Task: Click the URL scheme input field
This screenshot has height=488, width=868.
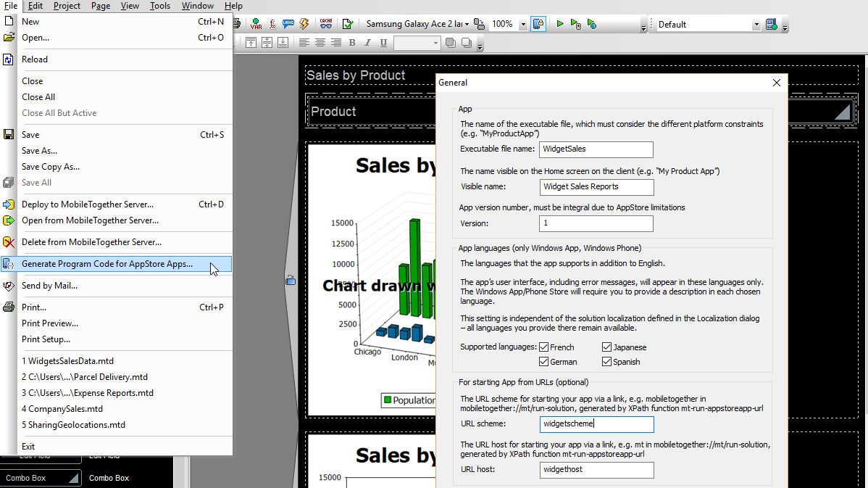Action: 596,423
